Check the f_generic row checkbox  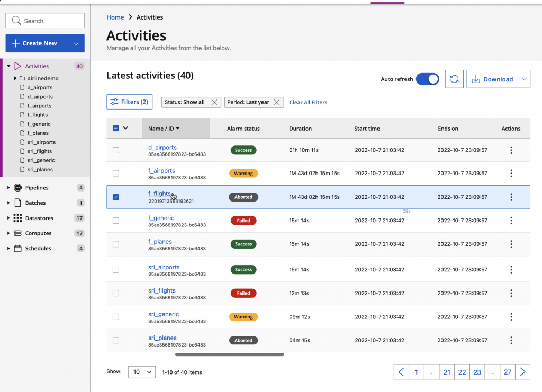pyautogui.click(x=116, y=221)
